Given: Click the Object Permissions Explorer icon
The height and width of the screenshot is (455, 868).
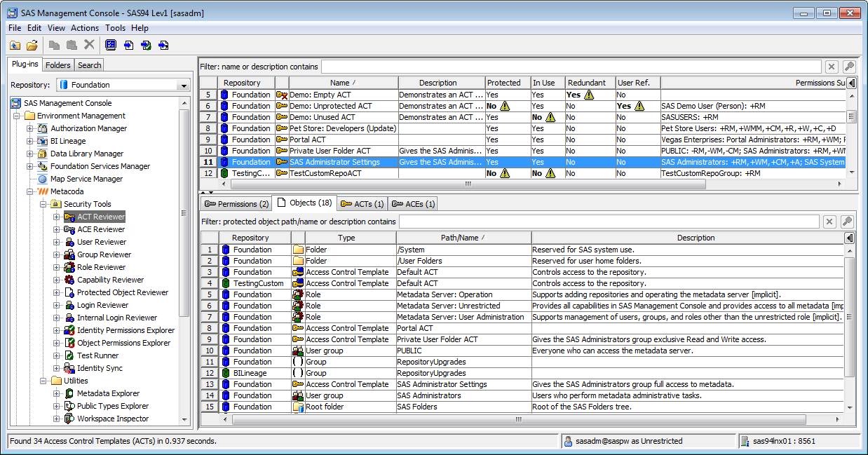Looking at the screenshot, I should click(x=69, y=343).
